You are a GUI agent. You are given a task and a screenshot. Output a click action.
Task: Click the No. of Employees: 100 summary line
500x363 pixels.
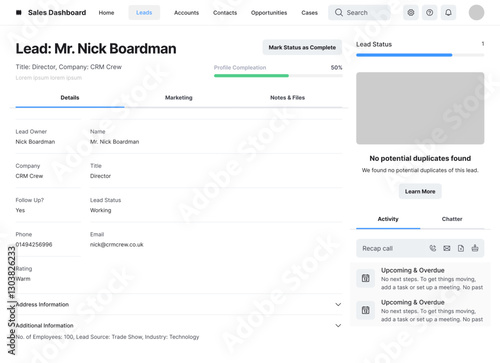click(107, 337)
